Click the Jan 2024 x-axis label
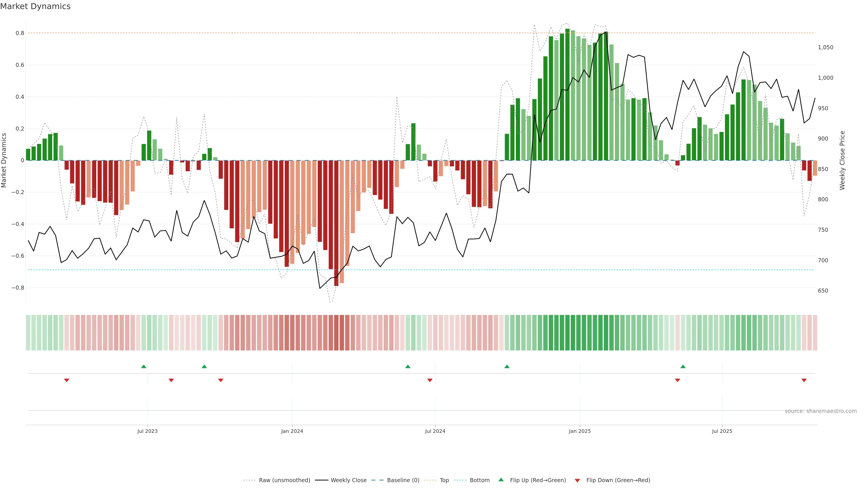This screenshot has width=868, height=488. pyautogui.click(x=292, y=431)
